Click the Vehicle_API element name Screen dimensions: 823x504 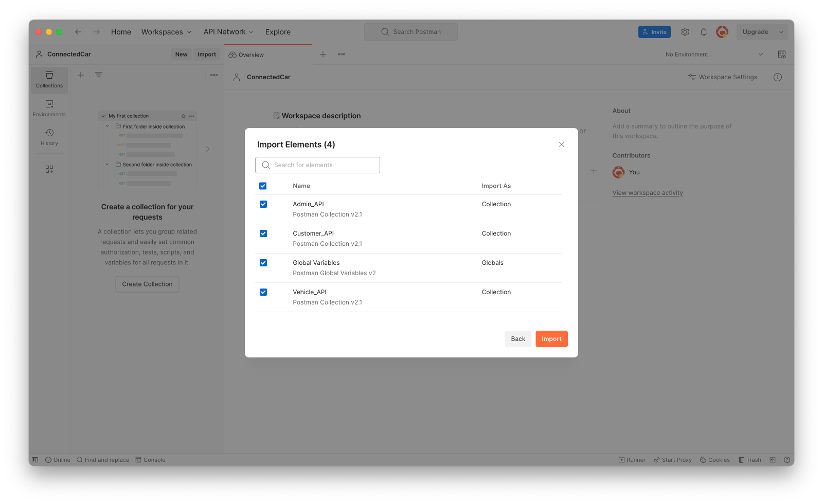click(310, 292)
